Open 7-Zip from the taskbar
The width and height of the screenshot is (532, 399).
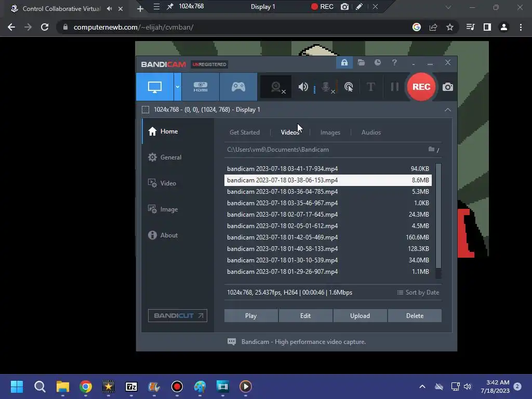[131, 387]
